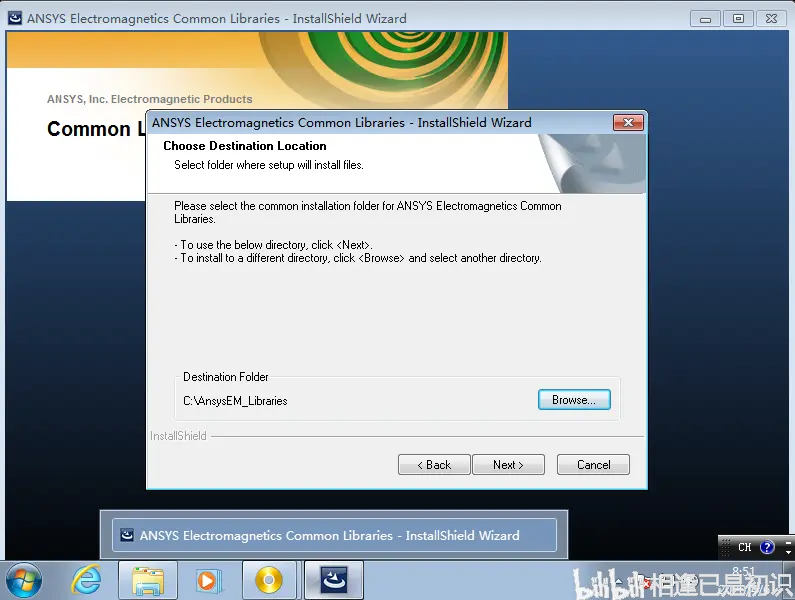The image size is (795, 600).
Task: Click the language bar help question mark
Action: click(767, 547)
